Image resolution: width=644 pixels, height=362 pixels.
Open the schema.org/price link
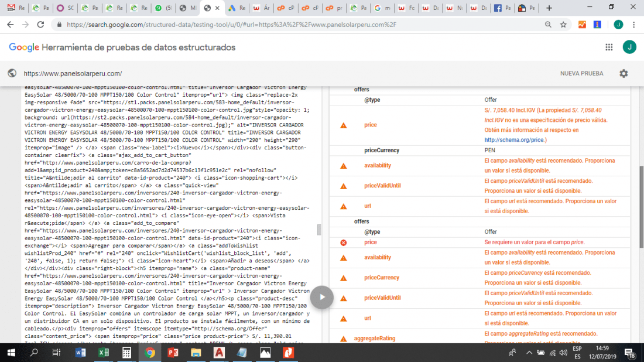pyautogui.click(x=514, y=140)
